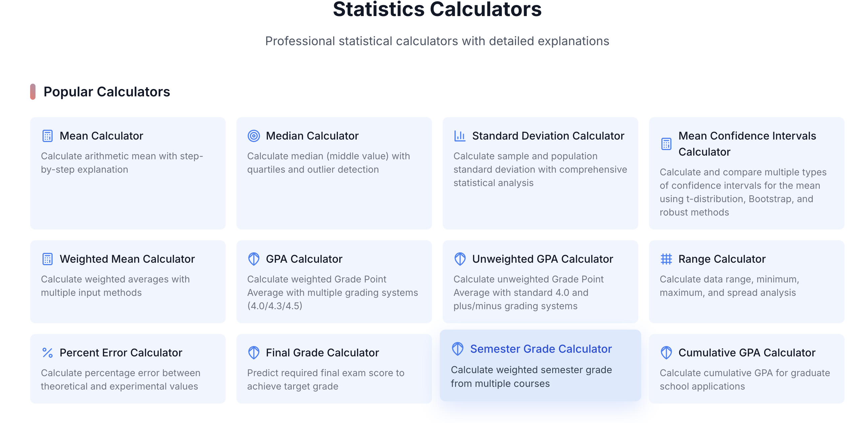Click the shield icon beside GPA Calculator
868x423 pixels.
click(255, 259)
